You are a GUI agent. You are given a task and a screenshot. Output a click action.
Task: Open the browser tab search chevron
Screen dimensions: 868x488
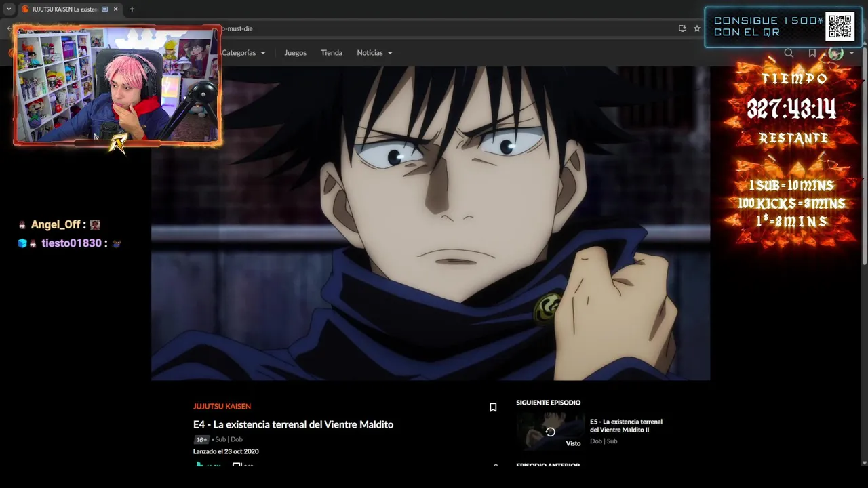click(9, 9)
